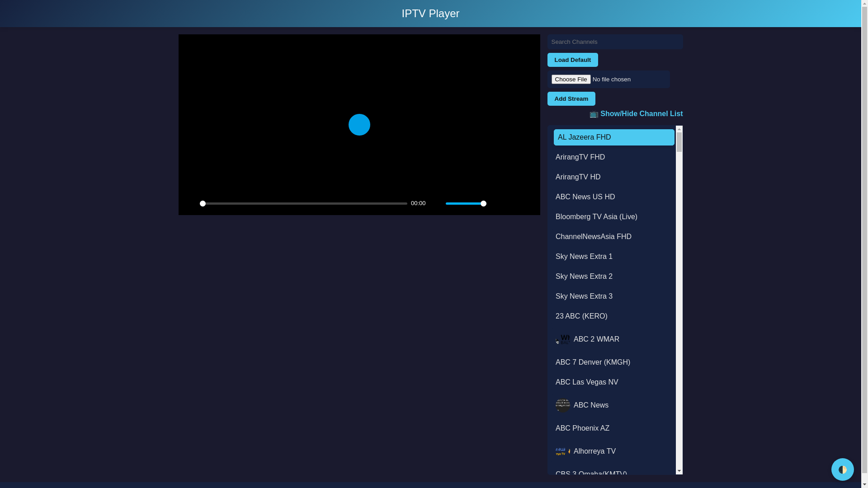Click the video seek progress slider
The width and height of the screenshot is (868, 488).
[303, 204]
